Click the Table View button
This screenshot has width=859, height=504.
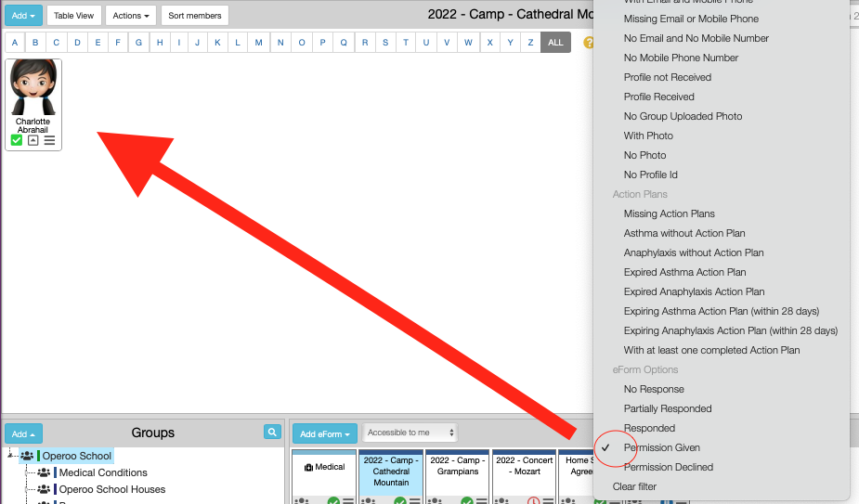pos(73,16)
